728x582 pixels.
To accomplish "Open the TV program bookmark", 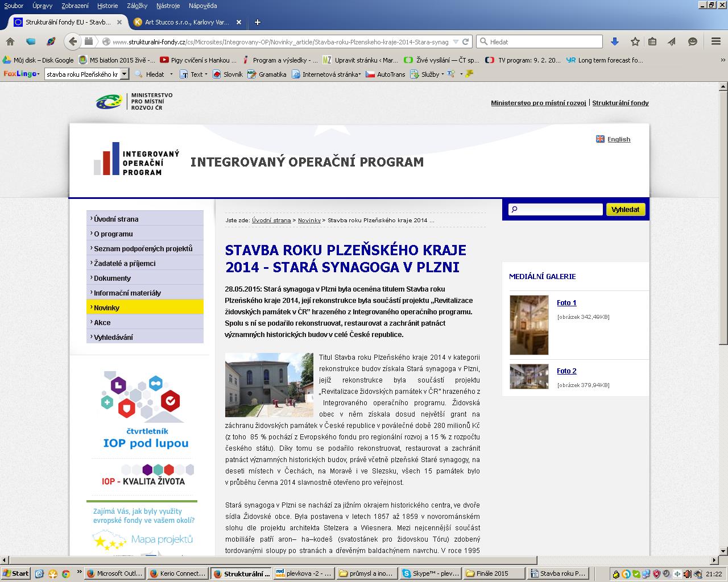I will click(523, 60).
